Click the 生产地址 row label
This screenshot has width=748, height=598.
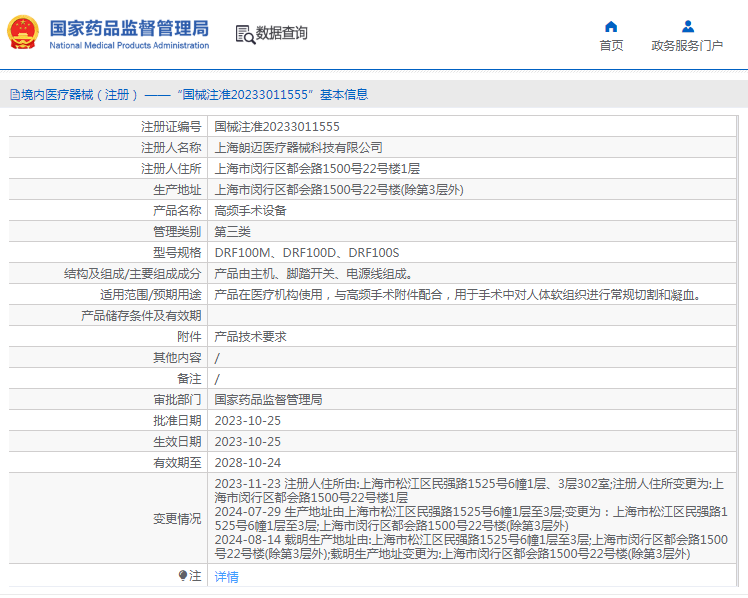177,189
